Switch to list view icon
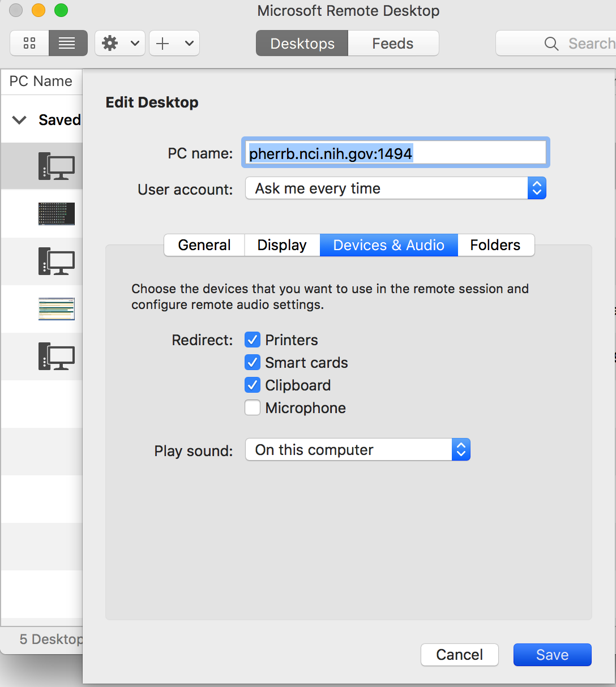Image resolution: width=616 pixels, height=687 pixels. click(68, 43)
